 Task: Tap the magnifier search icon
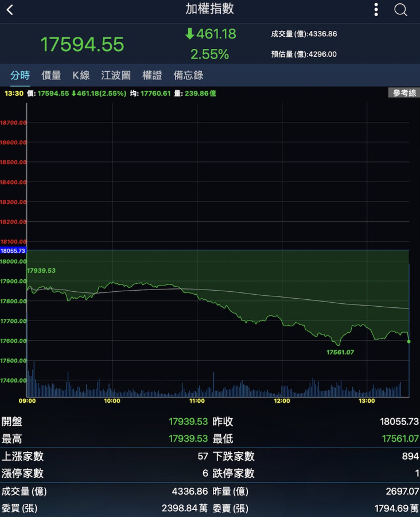[x=400, y=10]
